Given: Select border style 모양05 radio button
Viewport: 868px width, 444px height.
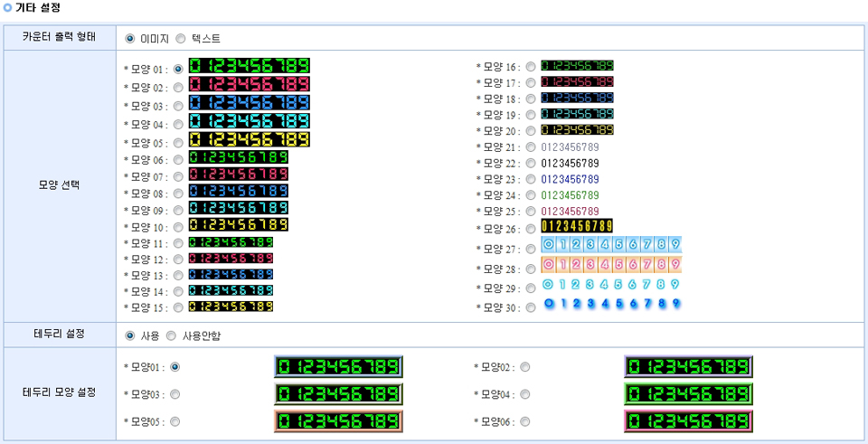Looking at the screenshot, I should click(175, 421).
